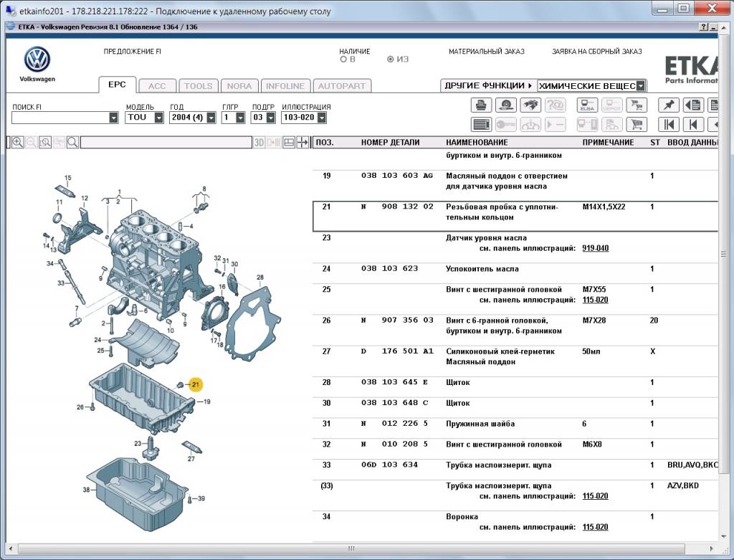Switch to the EPC tab
Screen dimensions: 734x560
[x=117, y=85]
